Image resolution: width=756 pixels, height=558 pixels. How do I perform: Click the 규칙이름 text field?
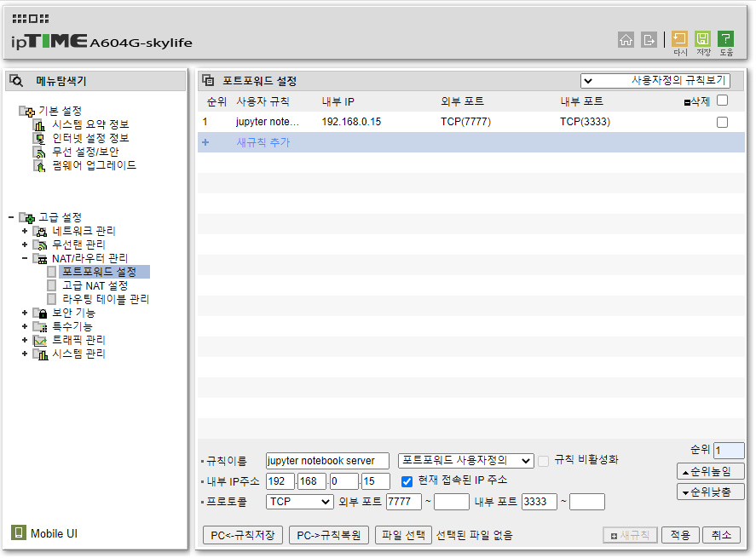tap(327, 461)
